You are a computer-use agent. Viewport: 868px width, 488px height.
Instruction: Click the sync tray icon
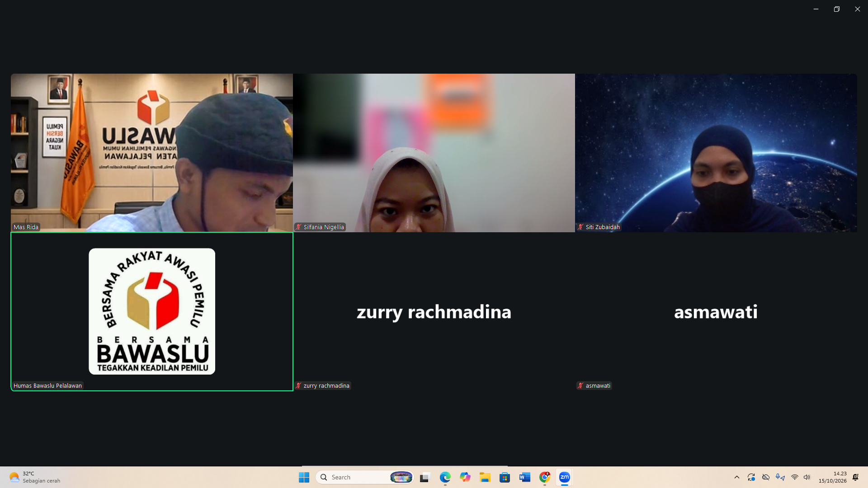point(751,477)
